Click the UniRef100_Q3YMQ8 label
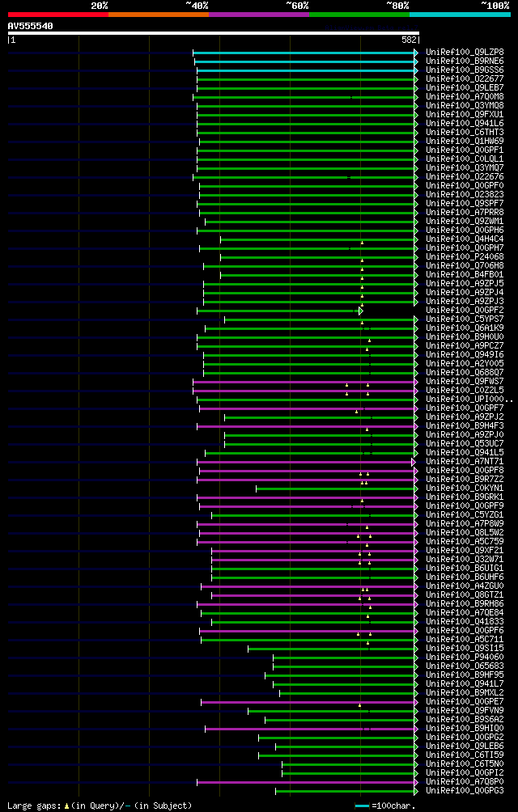The height and width of the screenshot is (812, 518). point(465,106)
